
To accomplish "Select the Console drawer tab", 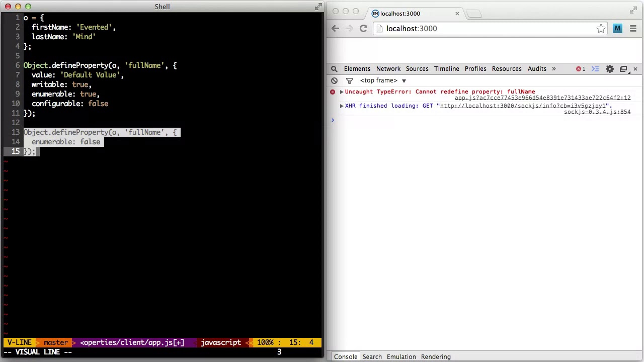I will coord(346,357).
